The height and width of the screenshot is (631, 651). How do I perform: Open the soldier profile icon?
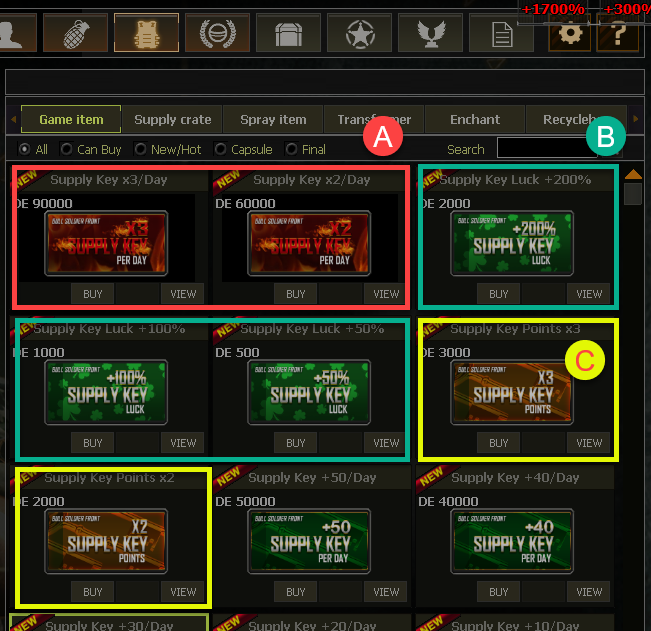tap(17, 32)
